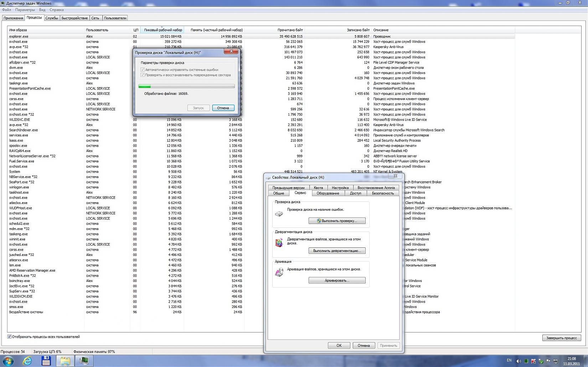Click the disk check progress bar
The height and width of the screenshot is (367, 588).
tap(186, 86)
